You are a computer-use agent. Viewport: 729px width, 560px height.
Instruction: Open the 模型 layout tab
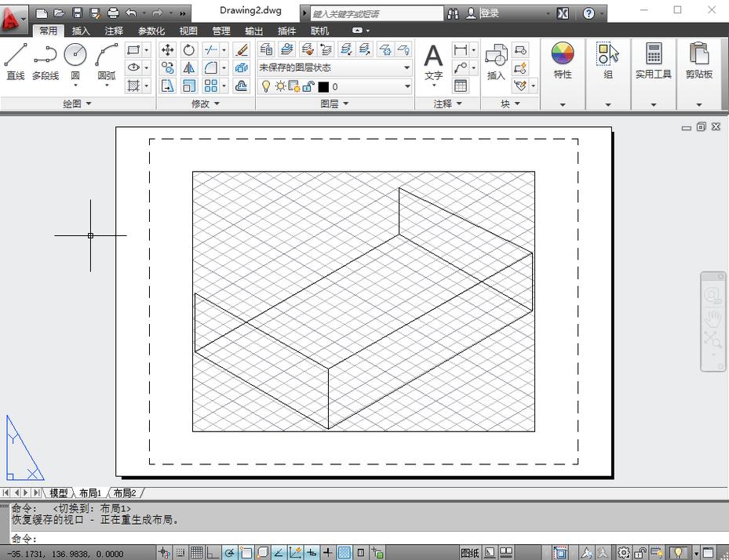coord(59,493)
